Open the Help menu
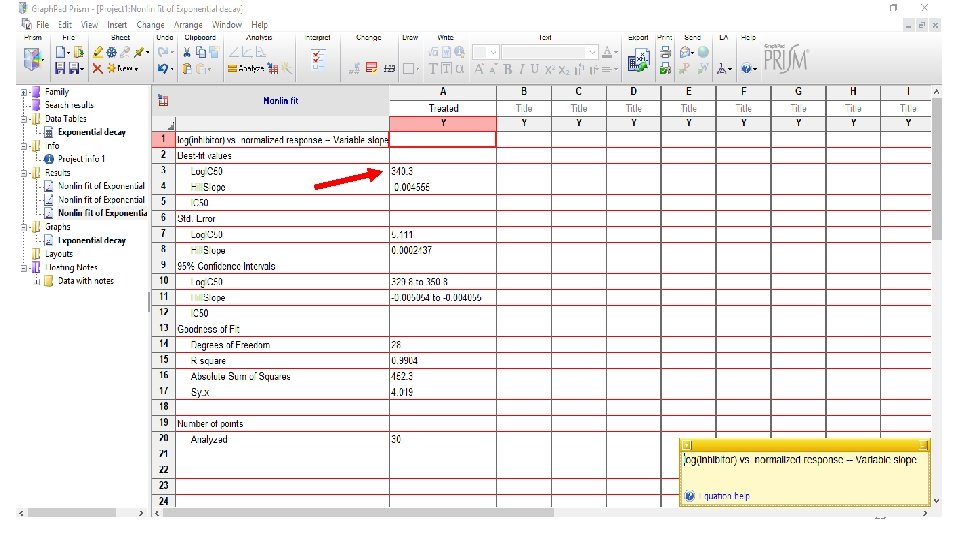The width and height of the screenshot is (960, 540). coord(260,24)
